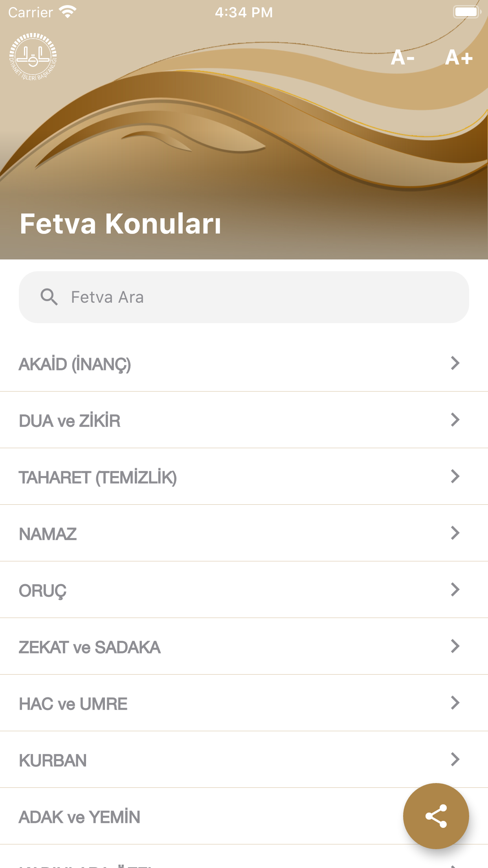488x868 pixels.
Task: Select the KURBAN category
Action: (x=53, y=760)
